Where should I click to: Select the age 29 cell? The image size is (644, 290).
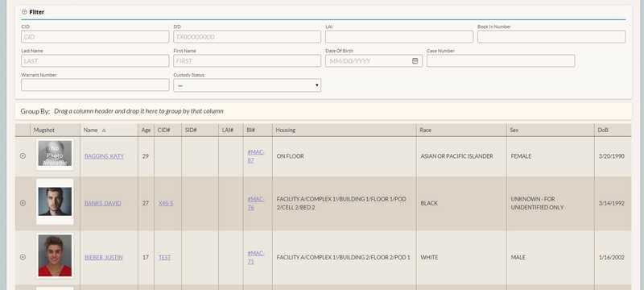point(146,156)
